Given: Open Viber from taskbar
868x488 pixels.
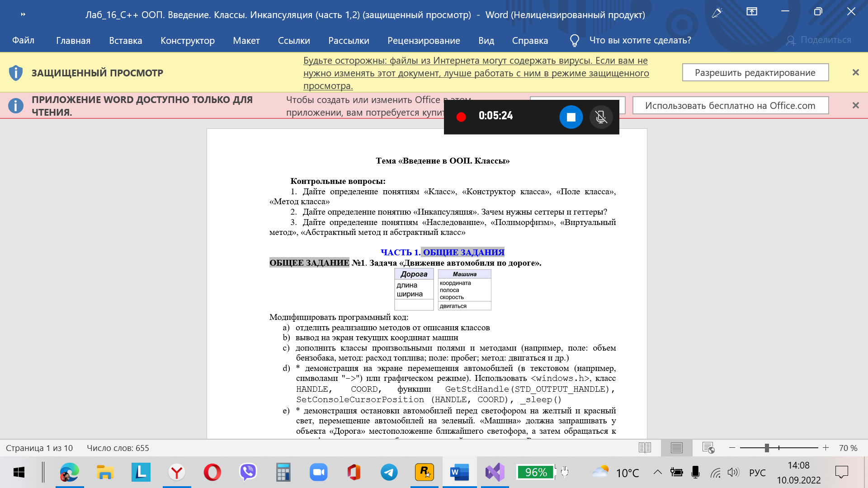Looking at the screenshot, I should pos(248,473).
